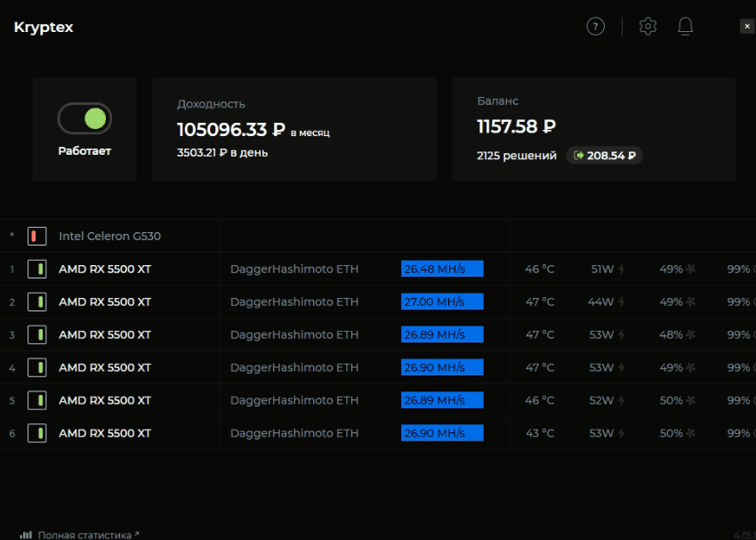Viewport: 756px width, 540px height.
Task: Click the Доходность earnings card
Action: pos(294,129)
